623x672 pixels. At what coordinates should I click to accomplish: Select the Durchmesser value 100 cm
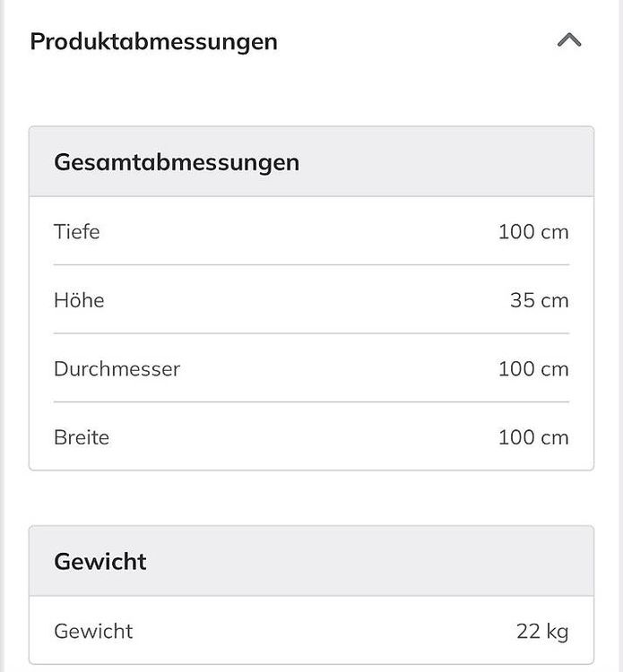533,369
